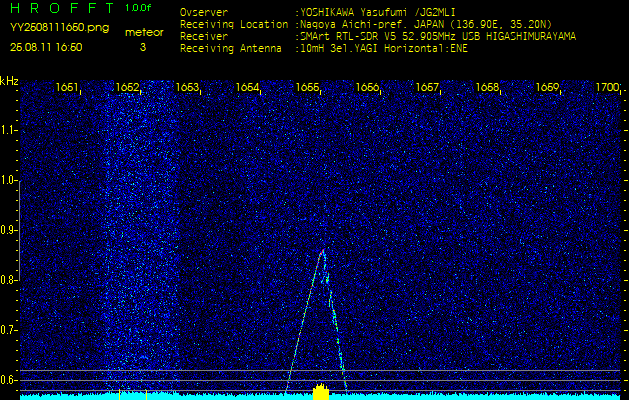Click time axis label 1700

(x=608, y=87)
